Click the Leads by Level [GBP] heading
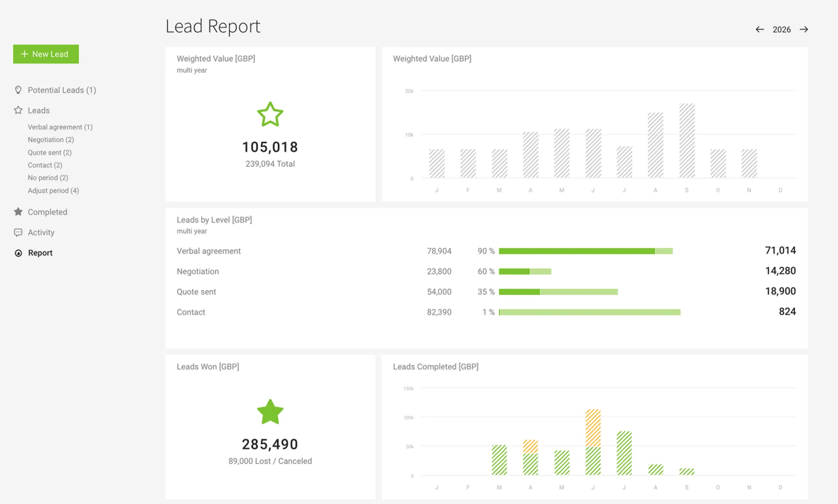838x504 pixels. tap(214, 220)
